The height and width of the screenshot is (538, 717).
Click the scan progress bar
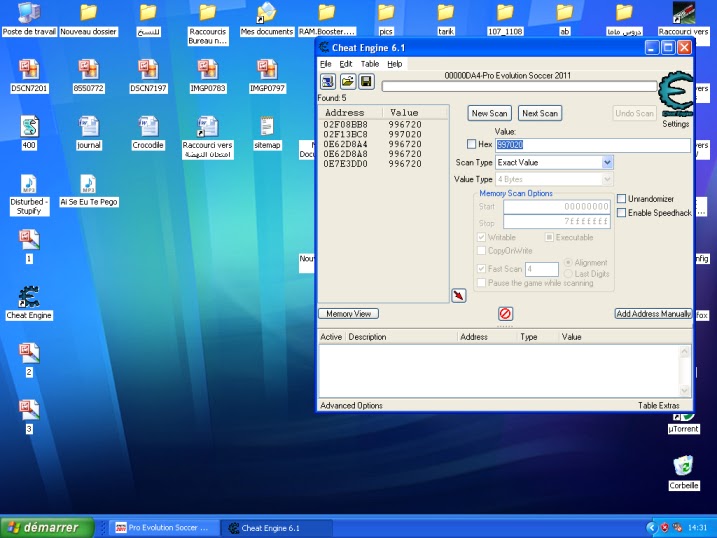[519, 86]
